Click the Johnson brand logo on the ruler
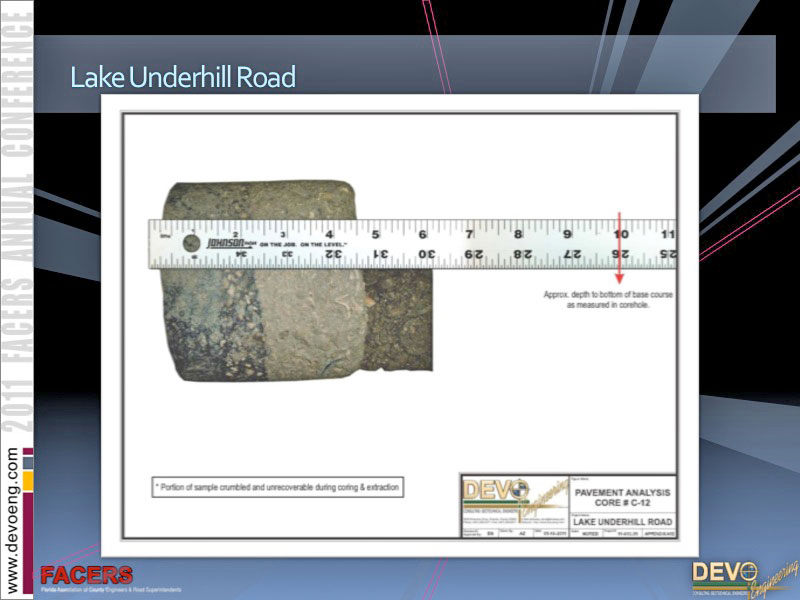This screenshot has width=800, height=600. coord(226,243)
